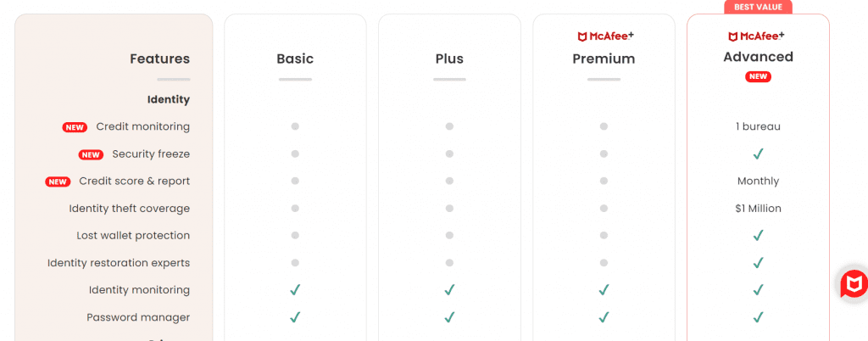Click the BEST VALUE badge
This screenshot has width=868, height=341.
pos(758,7)
